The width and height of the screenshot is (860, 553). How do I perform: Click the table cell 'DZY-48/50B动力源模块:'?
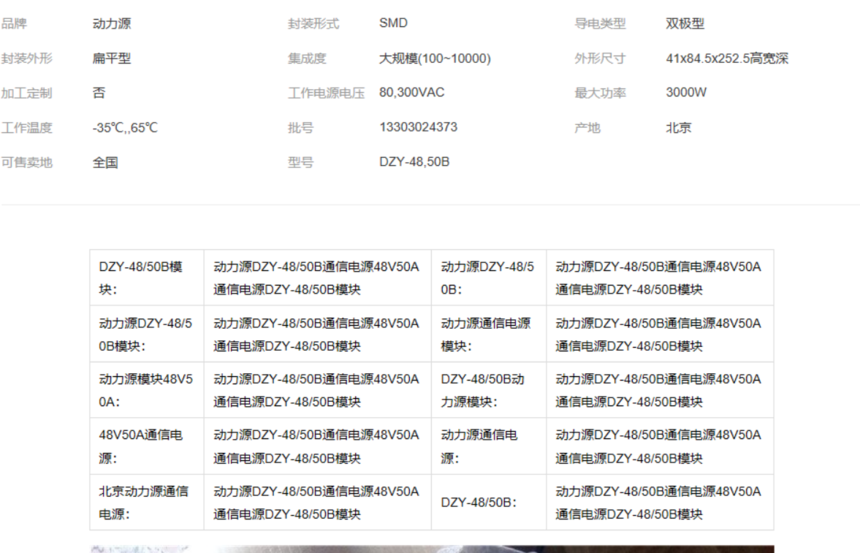[489, 390]
